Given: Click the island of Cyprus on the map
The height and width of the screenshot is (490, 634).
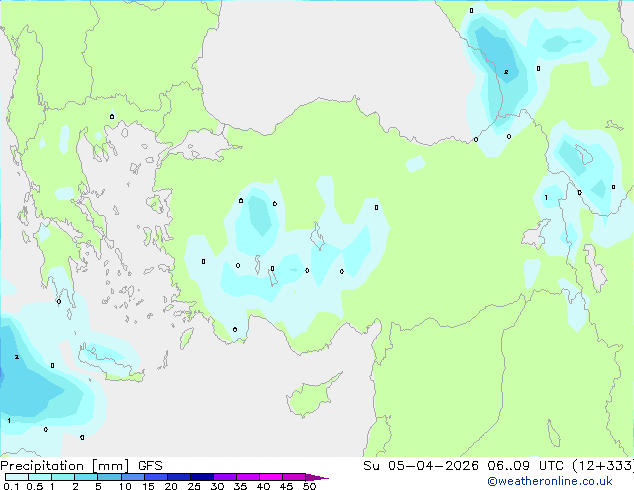Looking at the screenshot, I should 310,396.
